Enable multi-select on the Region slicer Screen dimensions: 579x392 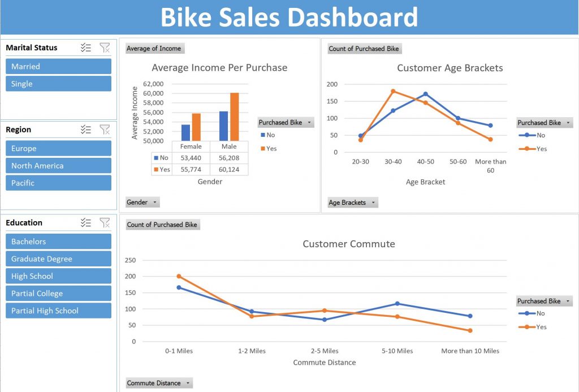pyautogui.click(x=86, y=130)
